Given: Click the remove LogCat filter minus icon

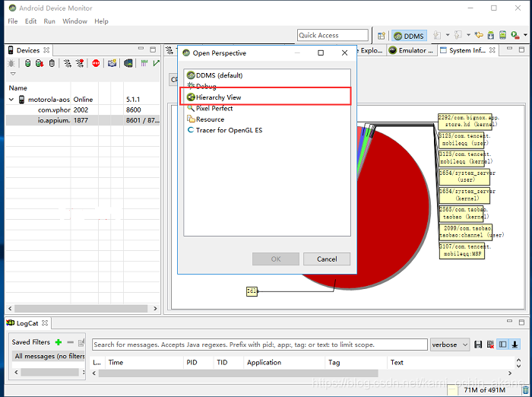Looking at the screenshot, I should tap(70, 342).
